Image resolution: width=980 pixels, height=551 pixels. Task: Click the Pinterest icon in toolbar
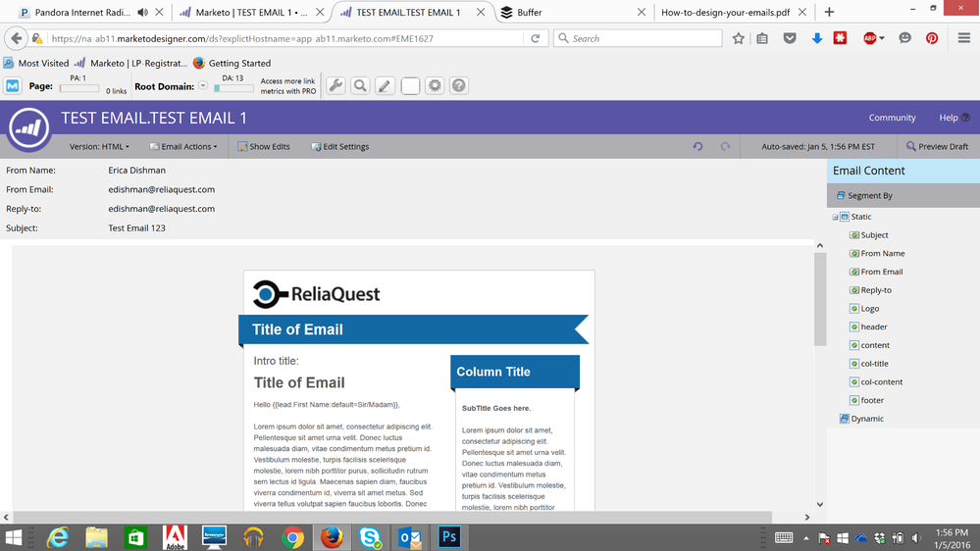point(932,38)
